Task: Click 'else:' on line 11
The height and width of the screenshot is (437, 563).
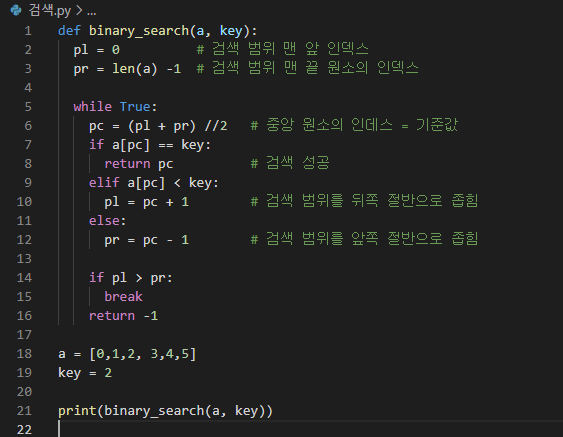Action: tap(108, 220)
